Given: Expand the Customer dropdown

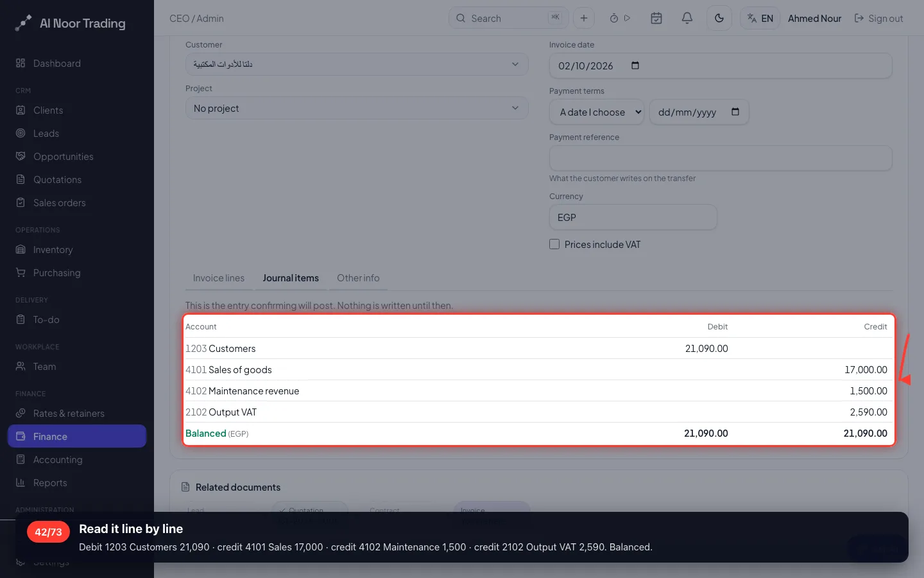Looking at the screenshot, I should tap(357, 64).
